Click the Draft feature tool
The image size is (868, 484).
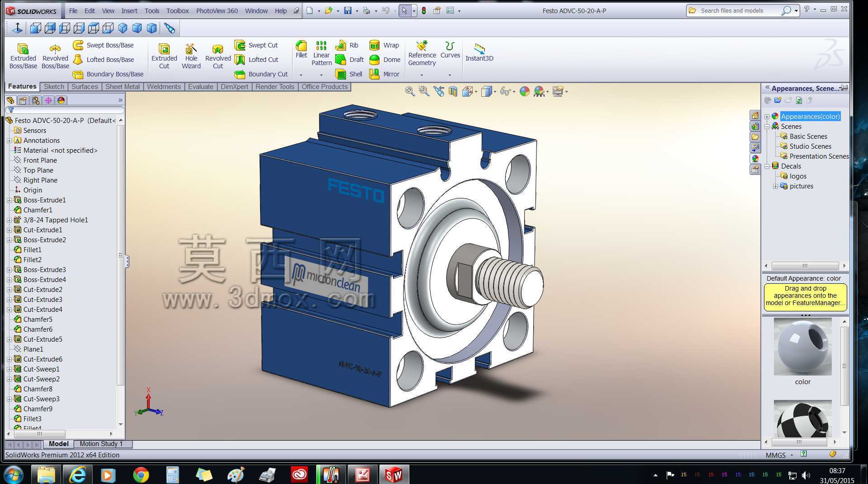click(x=350, y=60)
